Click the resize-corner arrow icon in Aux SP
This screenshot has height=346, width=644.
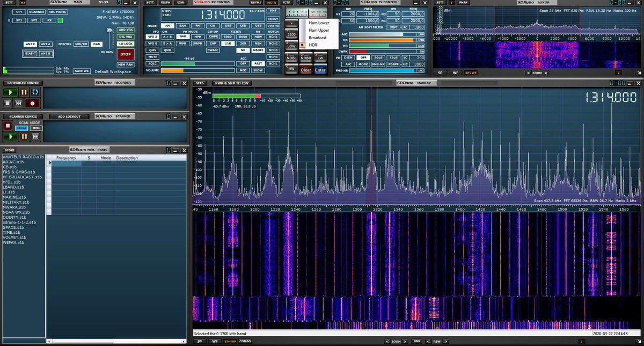point(638,73)
